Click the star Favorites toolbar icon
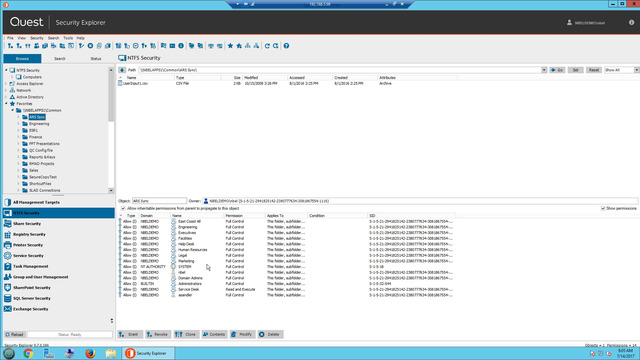 coord(230,46)
